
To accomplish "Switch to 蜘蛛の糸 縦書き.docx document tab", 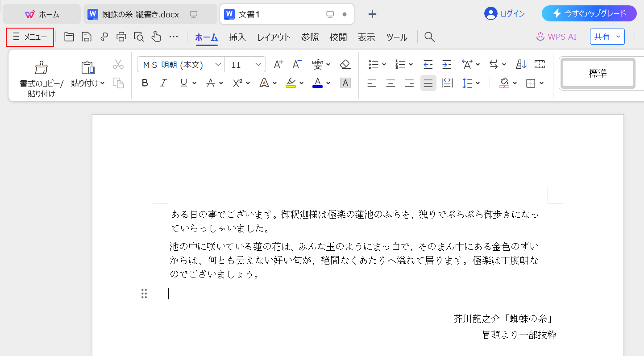I will pyautogui.click(x=150, y=14).
